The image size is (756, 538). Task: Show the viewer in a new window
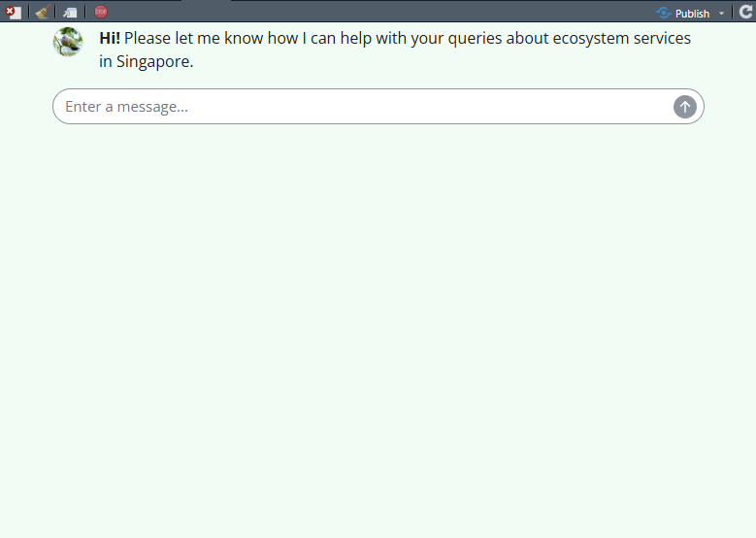[x=70, y=13]
